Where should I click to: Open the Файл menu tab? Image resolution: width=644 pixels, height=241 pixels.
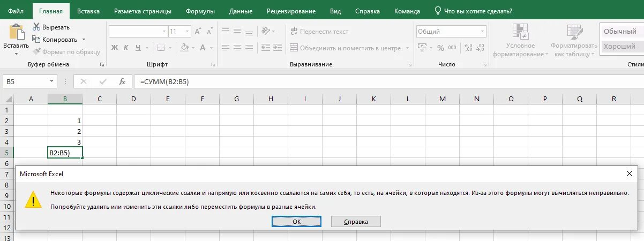[16, 11]
